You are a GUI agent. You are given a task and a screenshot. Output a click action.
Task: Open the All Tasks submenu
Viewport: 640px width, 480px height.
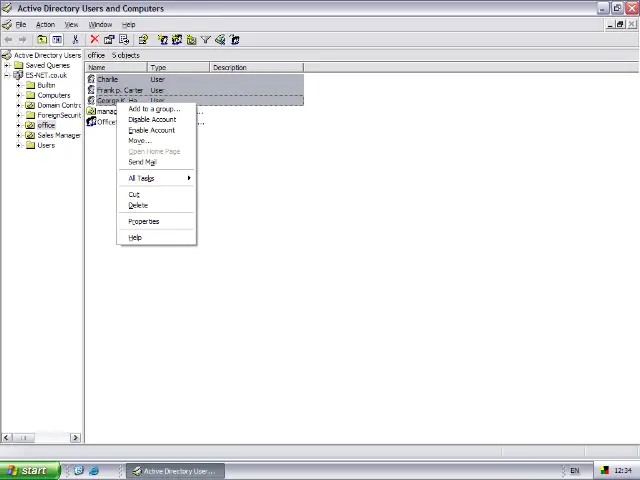pos(156,178)
